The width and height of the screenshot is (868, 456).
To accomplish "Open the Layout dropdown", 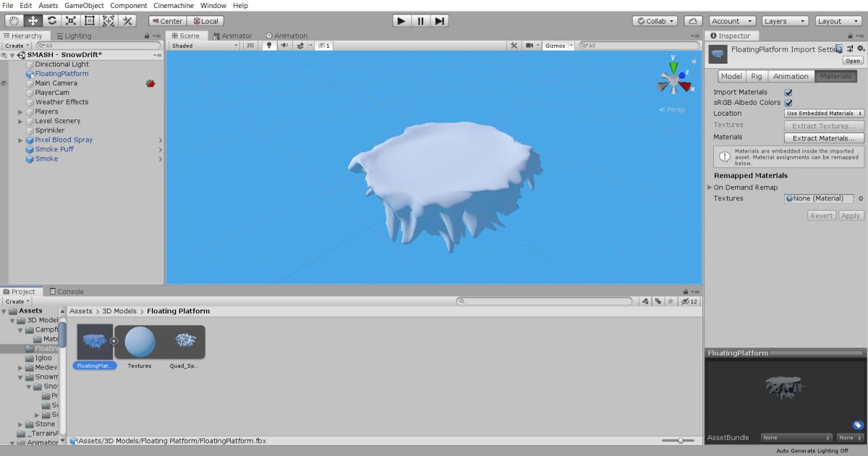I will point(839,21).
